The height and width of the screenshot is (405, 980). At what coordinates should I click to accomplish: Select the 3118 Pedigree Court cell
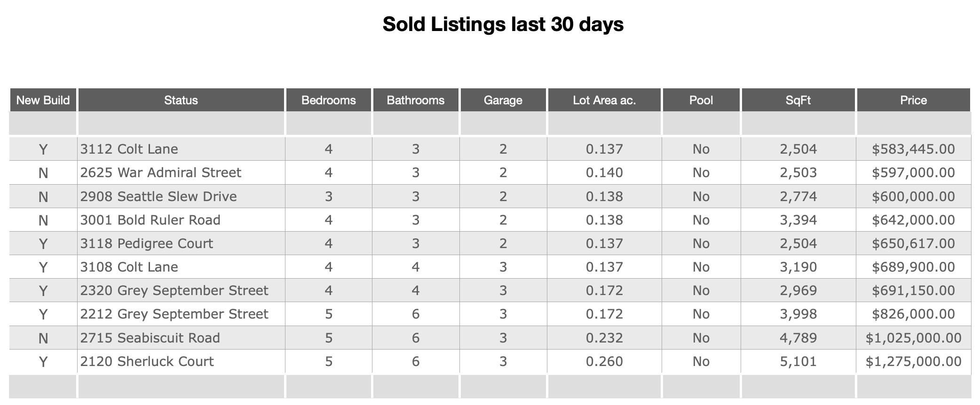(147, 243)
